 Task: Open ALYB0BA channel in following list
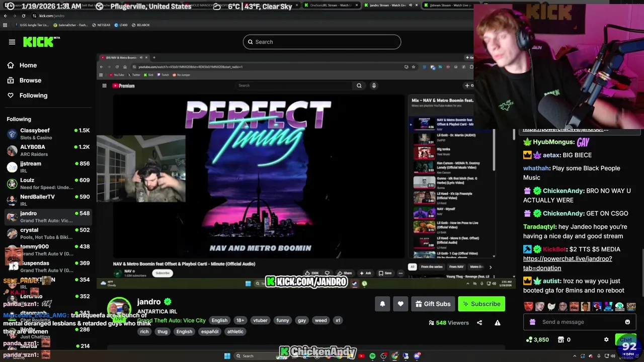pos(48,150)
